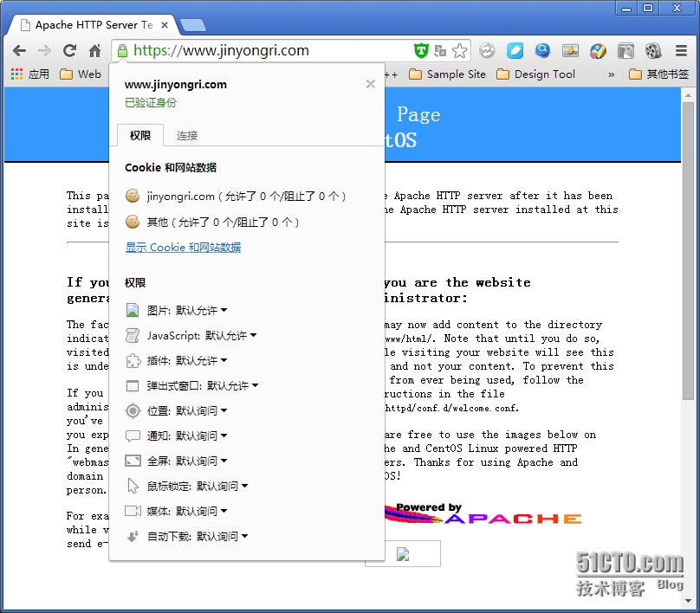The height and width of the screenshot is (613, 700).
Task: Click the browser Back arrow
Action: (x=19, y=51)
